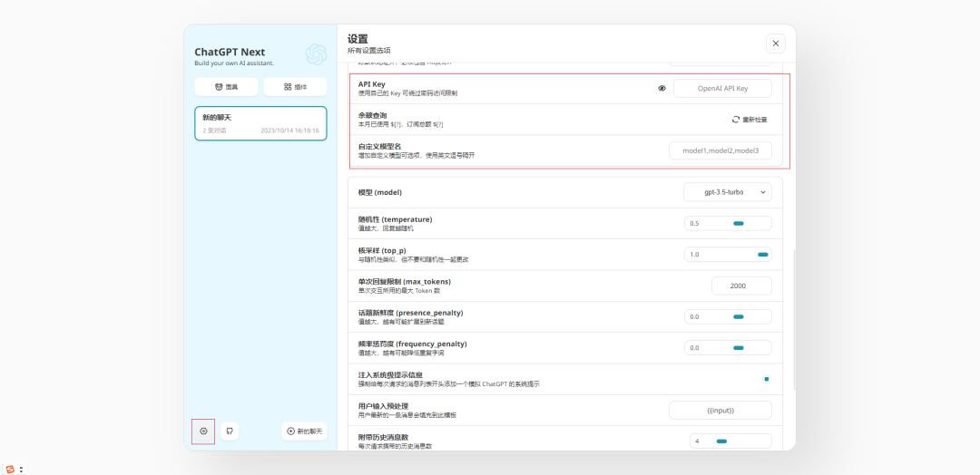
Task: Focus the custom model name field
Action: 720,150
